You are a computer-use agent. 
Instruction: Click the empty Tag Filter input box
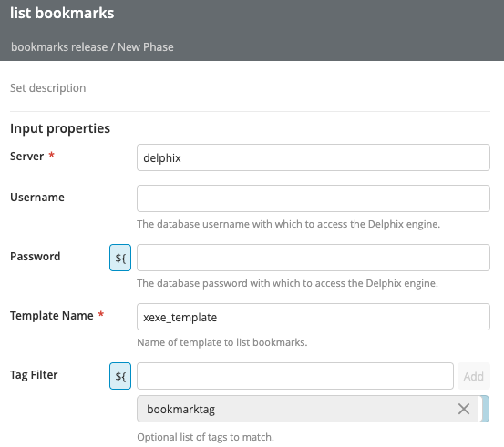[295, 376]
